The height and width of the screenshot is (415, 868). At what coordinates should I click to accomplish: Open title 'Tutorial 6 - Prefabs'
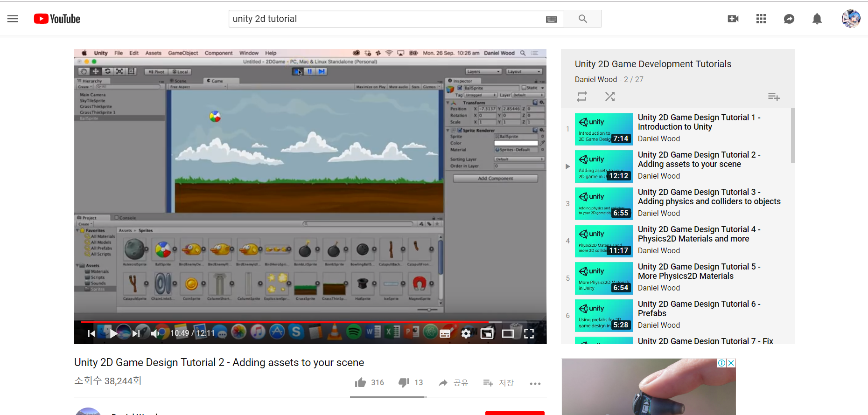[x=699, y=309]
